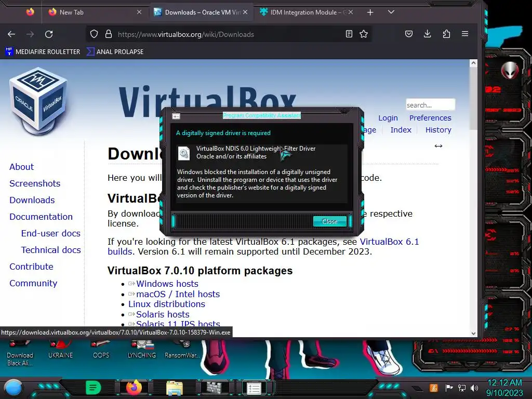The image size is (532, 399).
Task: Open the History link
Action: tap(438, 129)
